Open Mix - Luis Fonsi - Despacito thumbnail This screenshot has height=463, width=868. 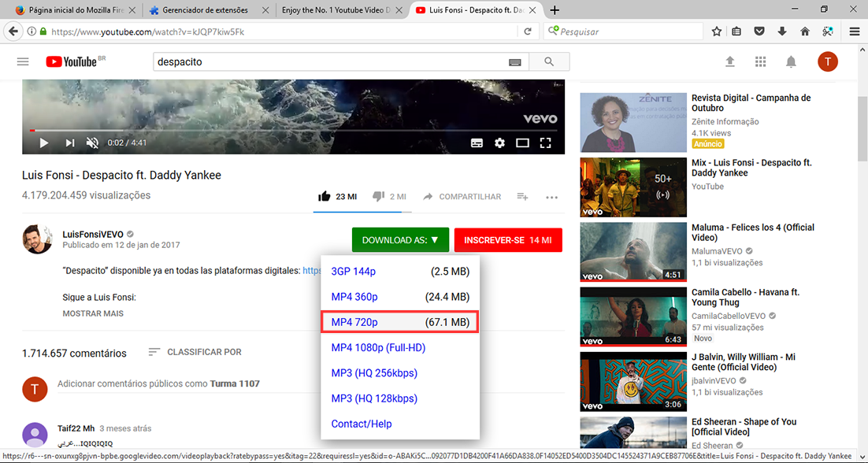click(x=633, y=187)
